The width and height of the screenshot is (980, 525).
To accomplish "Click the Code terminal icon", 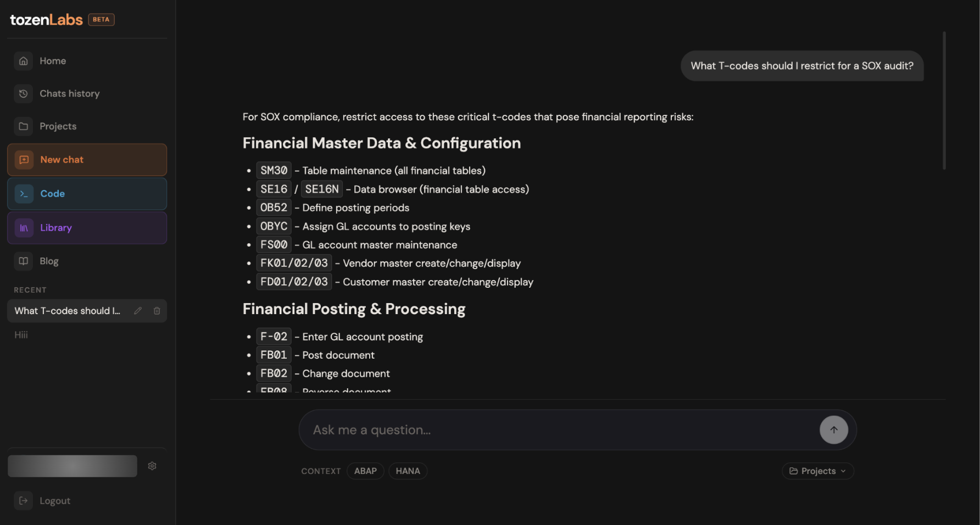I will 24,194.
